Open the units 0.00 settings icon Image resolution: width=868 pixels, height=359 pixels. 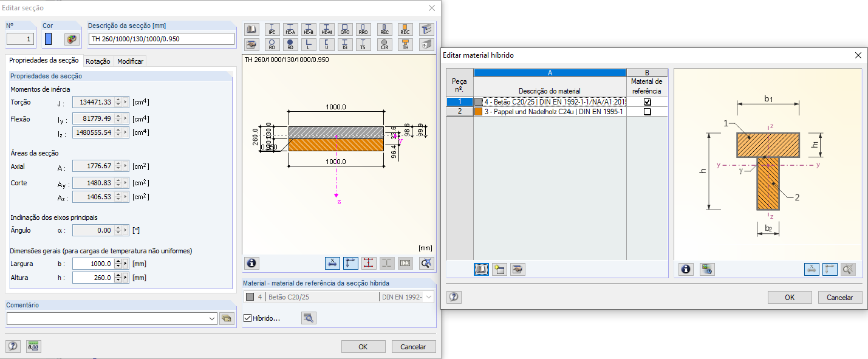click(33, 346)
